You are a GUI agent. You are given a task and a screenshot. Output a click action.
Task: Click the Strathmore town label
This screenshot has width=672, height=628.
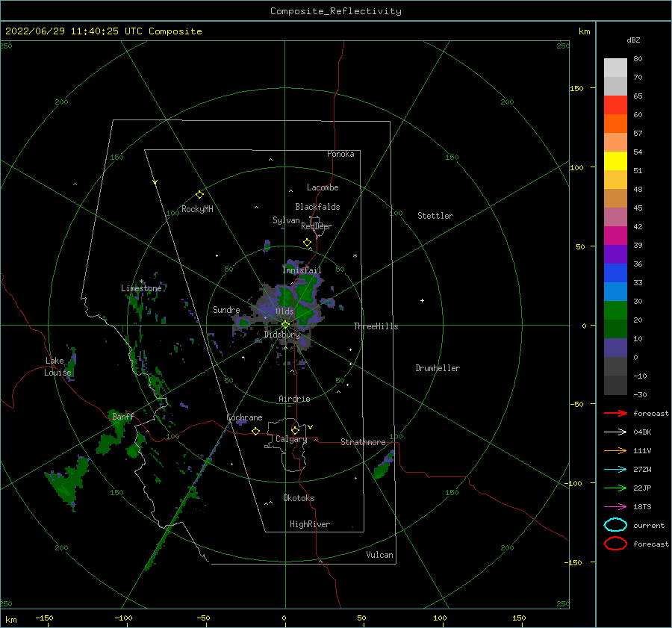coord(363,442)
